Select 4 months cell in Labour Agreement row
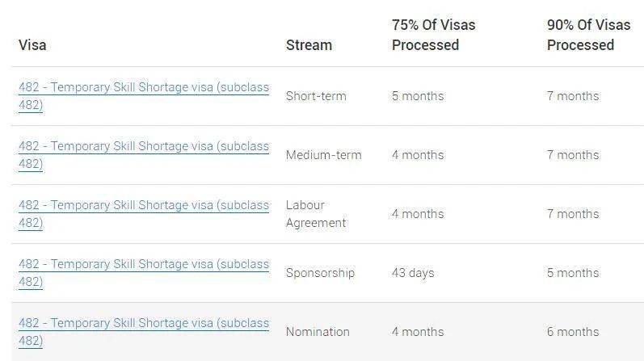The width and height of the screenshot is (644, 361). (418, 214)
